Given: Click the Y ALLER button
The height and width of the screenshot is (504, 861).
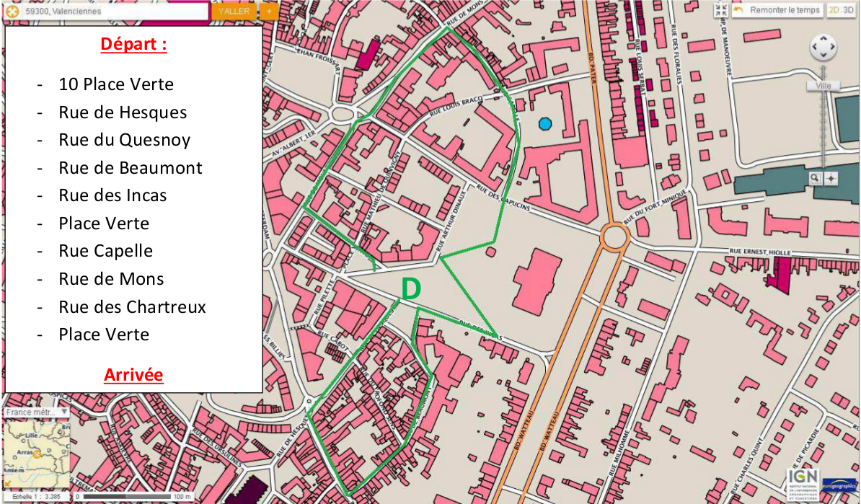Looking at the screenshot, I should [x=234, y=11].
